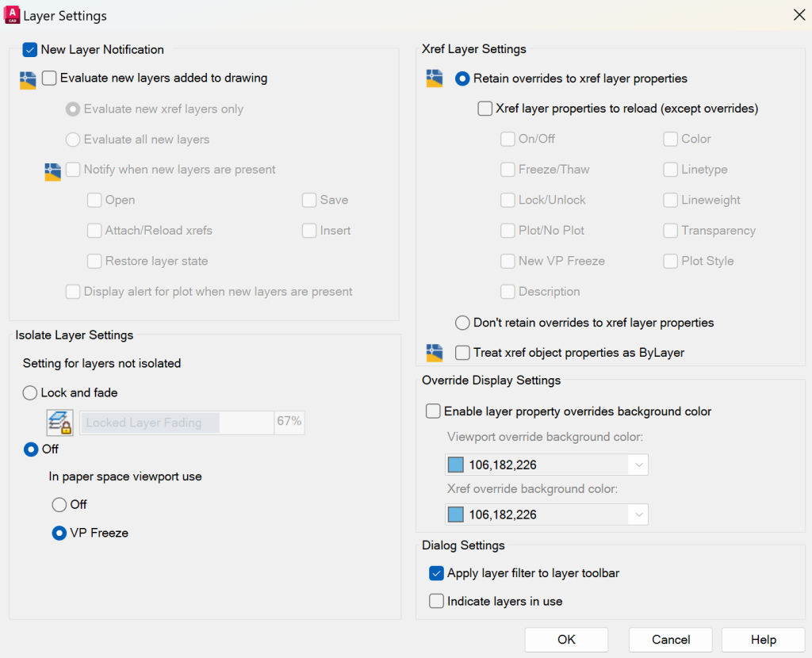Click drawing icon beside Evaluate new layers
This screenshot has height=658, width=812.
pos(28,79)
